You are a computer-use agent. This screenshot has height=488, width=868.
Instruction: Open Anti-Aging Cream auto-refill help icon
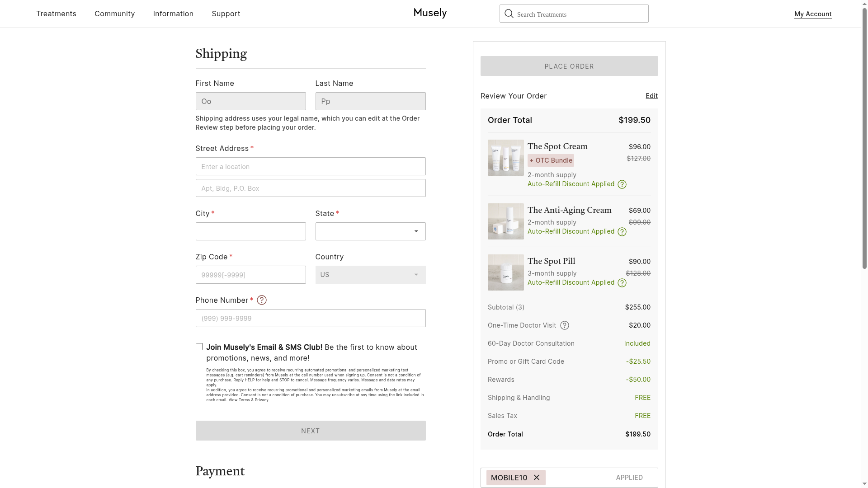pos(622,232)
